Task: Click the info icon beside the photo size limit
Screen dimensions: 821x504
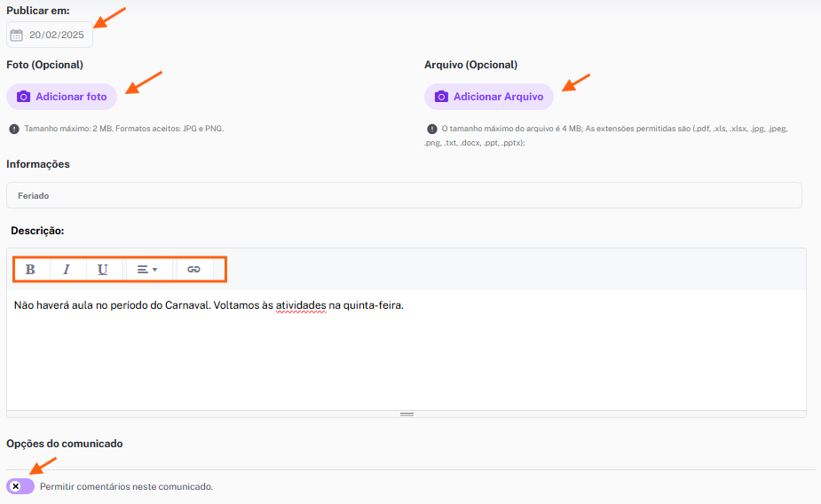Action: (14, 129)
